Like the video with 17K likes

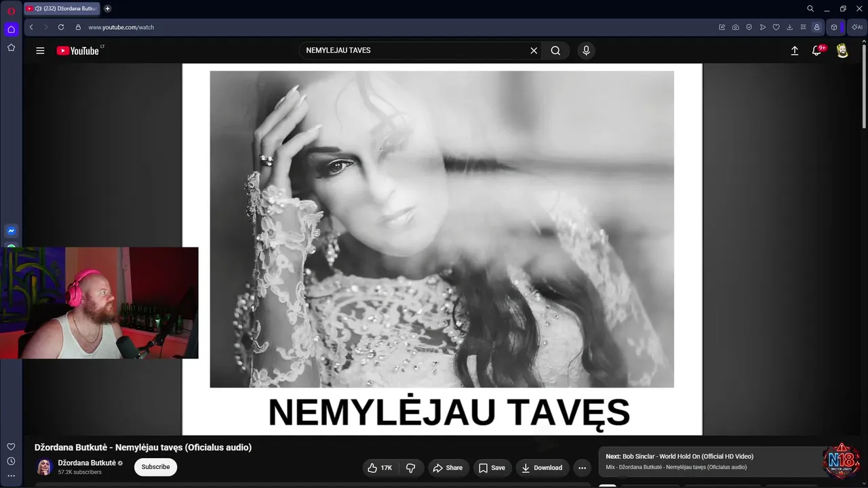[x=380, y=468]
